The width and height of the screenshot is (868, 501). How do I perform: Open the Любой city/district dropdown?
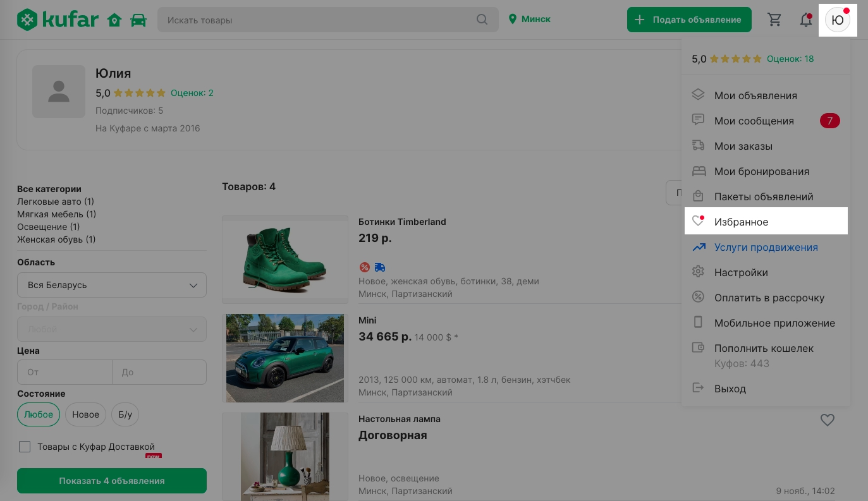(112, 329)
